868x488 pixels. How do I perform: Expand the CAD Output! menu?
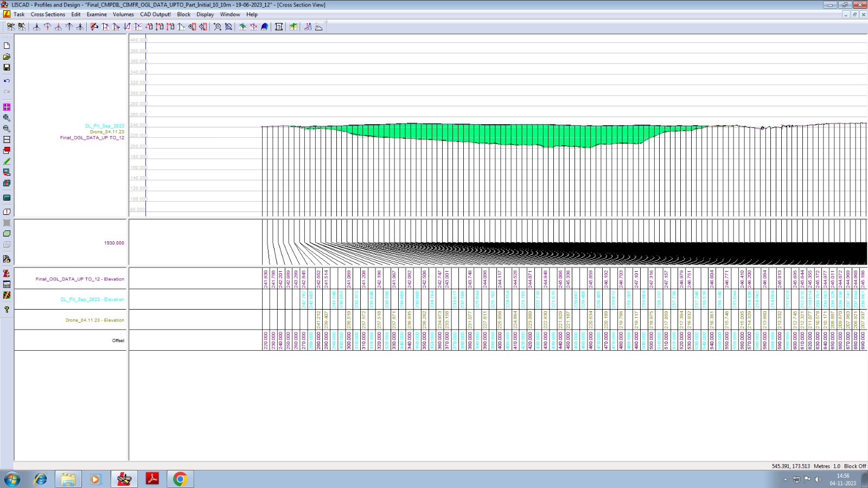pos(155,15)
